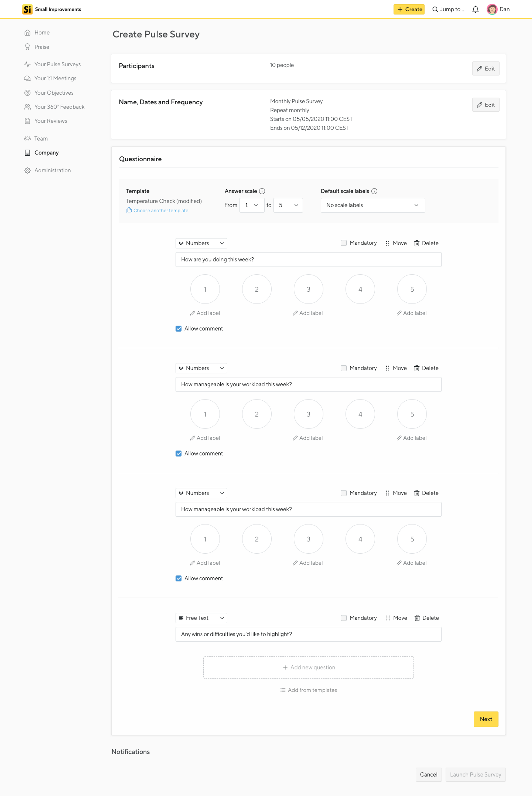The image size is (532, 796).
Task: Open the Answer scale 'to' dropdown
Action: click(288, 205)
